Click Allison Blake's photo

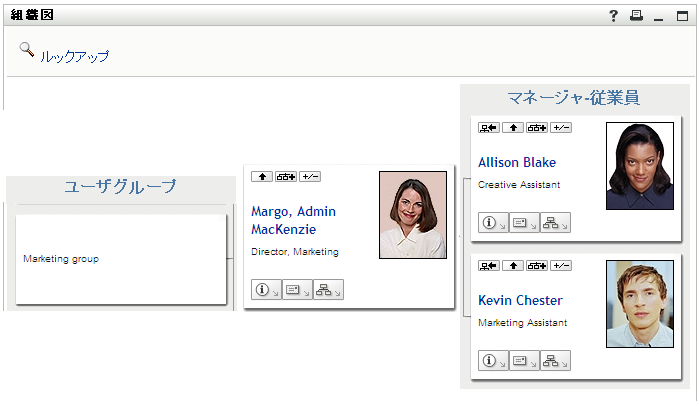[x=640, y=166]
